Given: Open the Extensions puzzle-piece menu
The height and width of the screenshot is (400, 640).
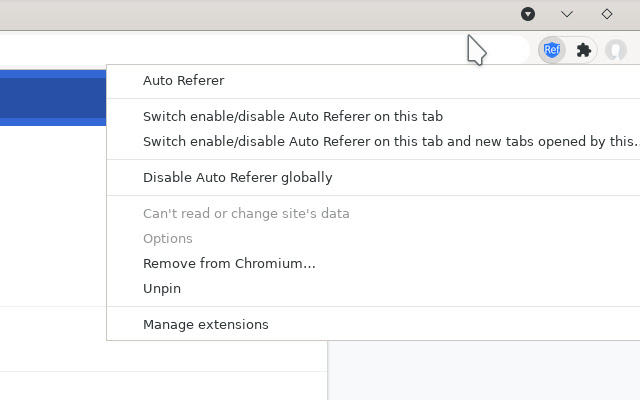Looking at the screenshot, I should (584, 50).
